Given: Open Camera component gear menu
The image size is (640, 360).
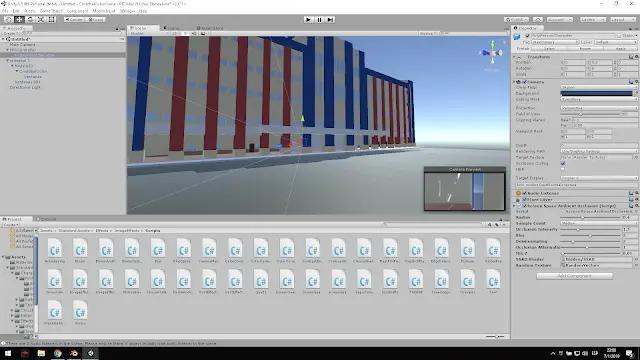Looking at the screenshot, I should click(636, 82).
